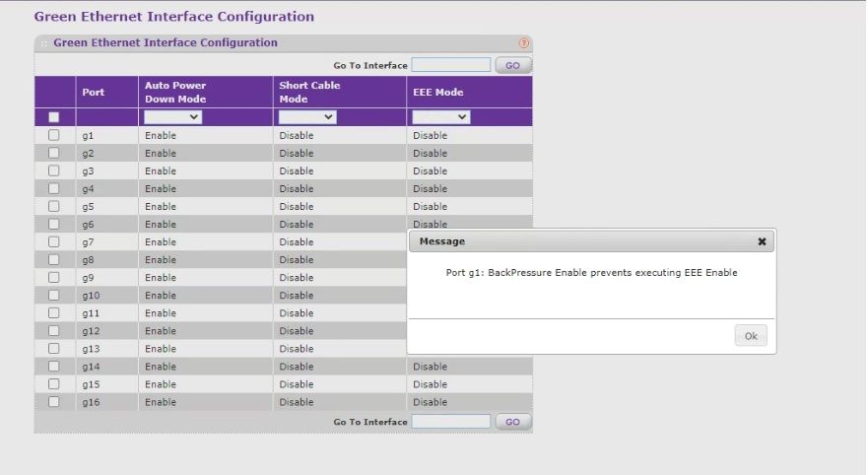
Task: Click the bottom GO button
Action: [513, 422]
